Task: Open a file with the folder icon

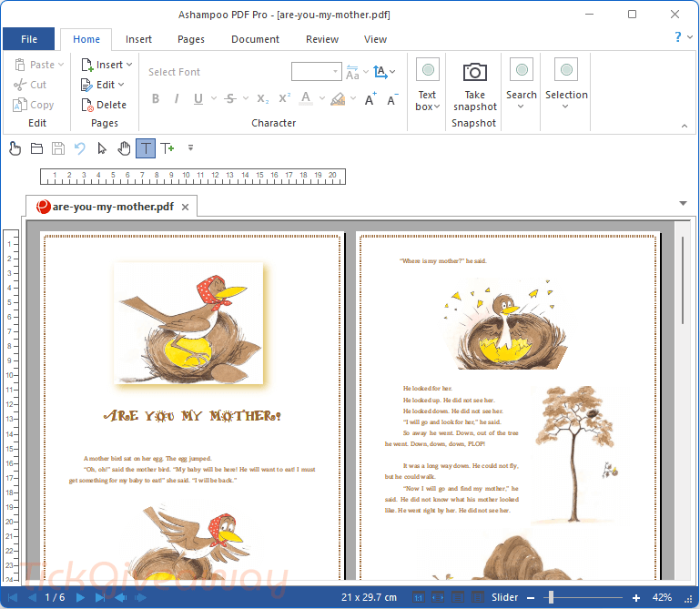Action: [36, 148]
